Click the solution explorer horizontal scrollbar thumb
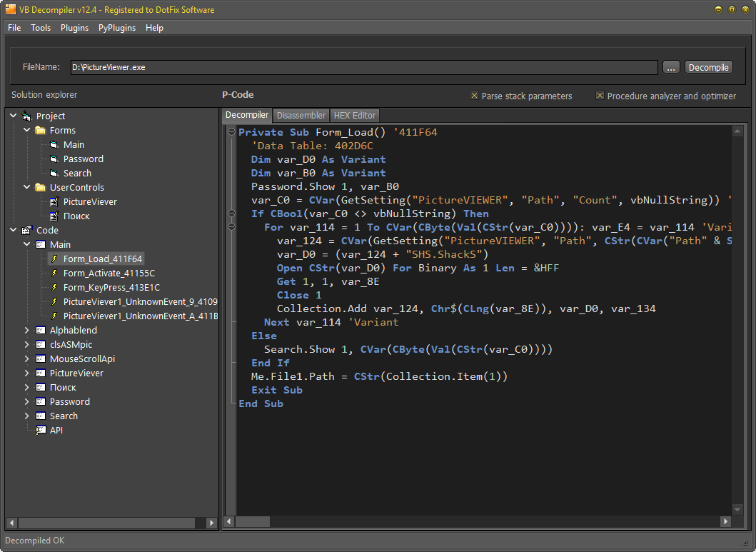The image size is (756, 552). point(106,523)
